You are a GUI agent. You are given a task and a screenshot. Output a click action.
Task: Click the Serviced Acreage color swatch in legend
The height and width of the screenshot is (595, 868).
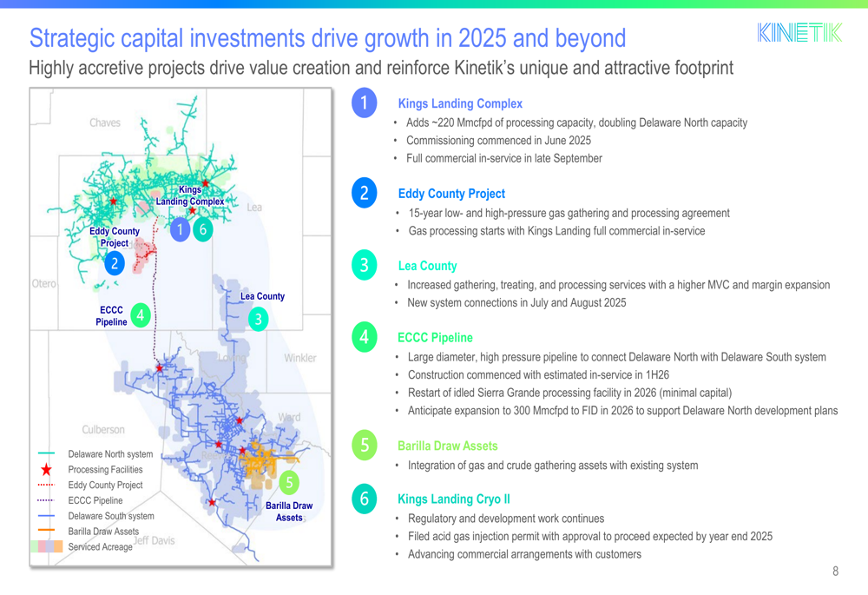[47, 546]
